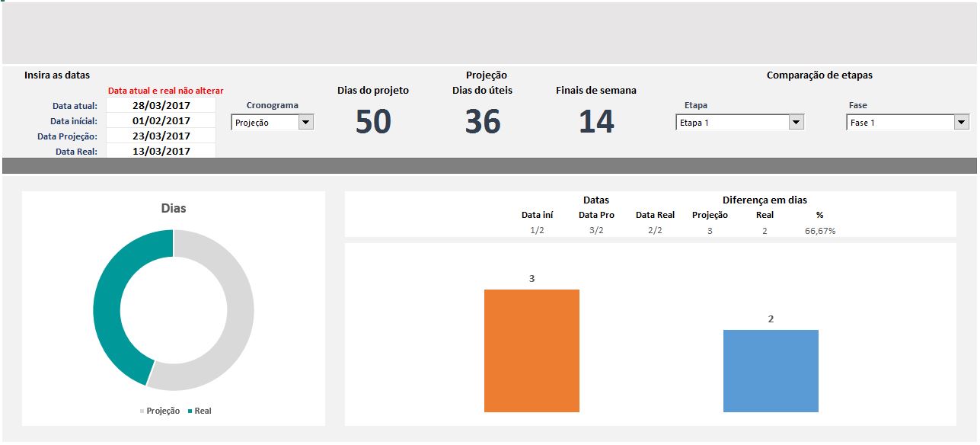Click the 66,67% percentage cell
Screen dimensions: 980x445
coord(819,230)
